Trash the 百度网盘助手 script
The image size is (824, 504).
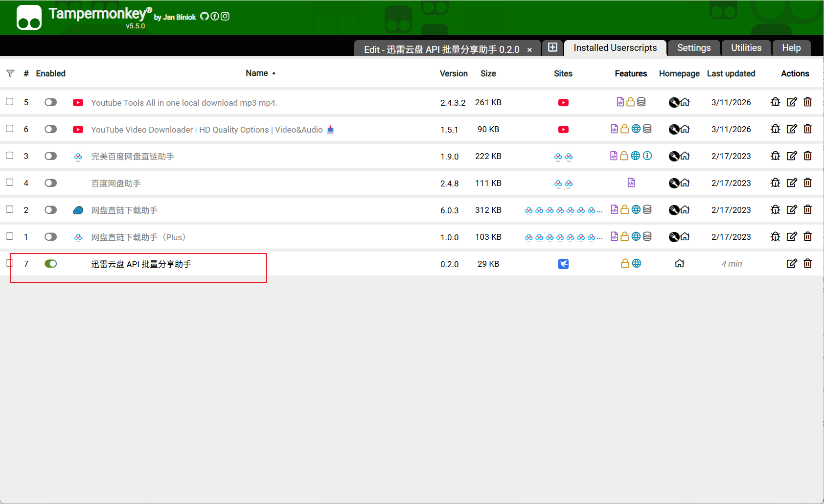tap(808, 183)
